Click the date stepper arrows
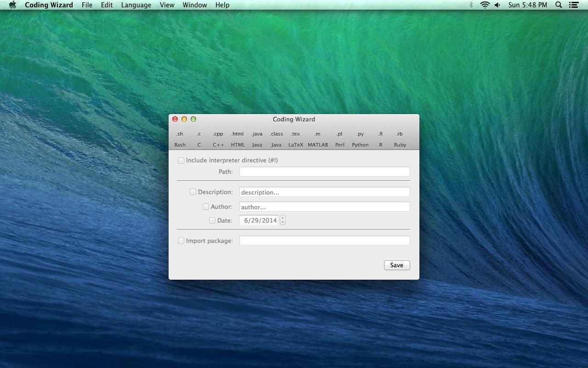The width and height of the screenshot is (588, 368). click(283, 220)
